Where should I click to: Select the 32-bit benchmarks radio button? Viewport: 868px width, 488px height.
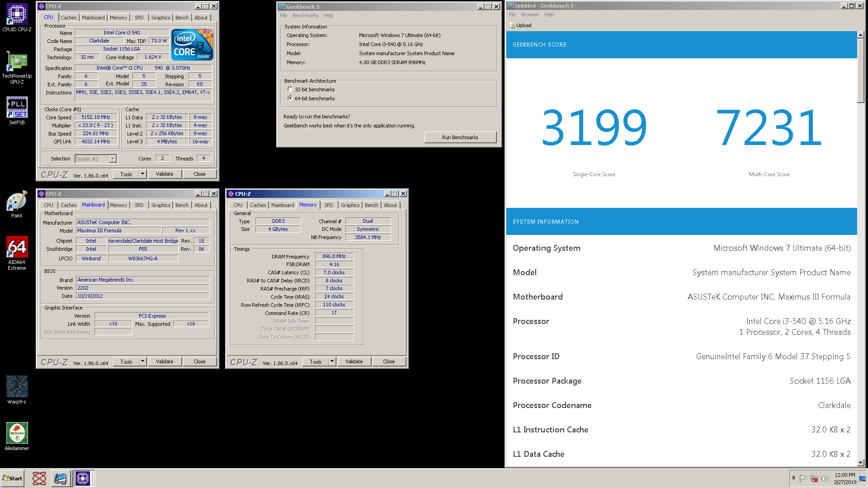290,89
